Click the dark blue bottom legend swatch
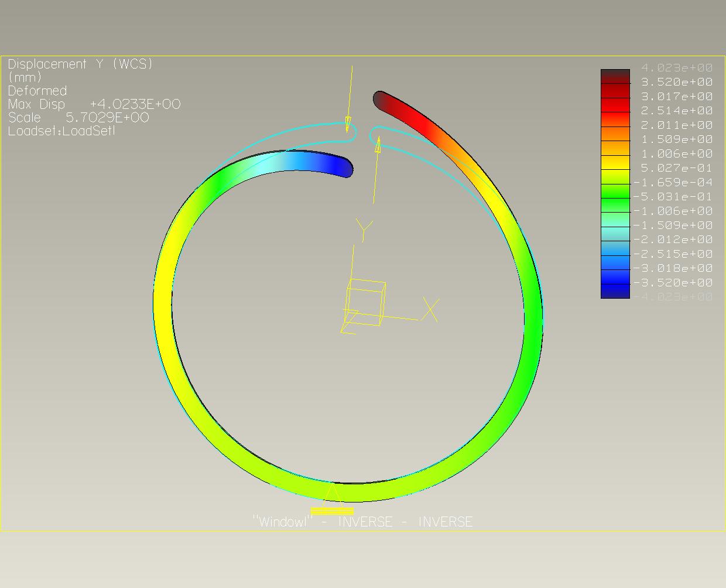This screenshot has width=726, height=588. tap(615, 291)
